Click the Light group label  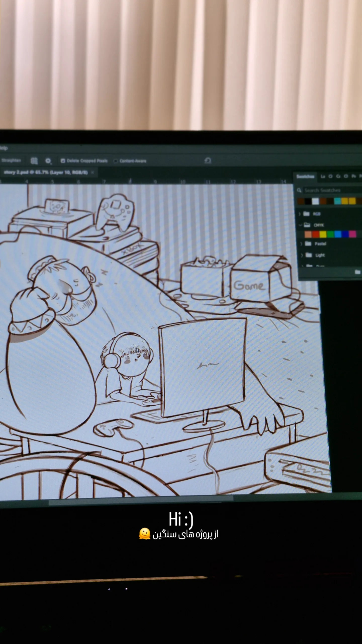point(320,255)
